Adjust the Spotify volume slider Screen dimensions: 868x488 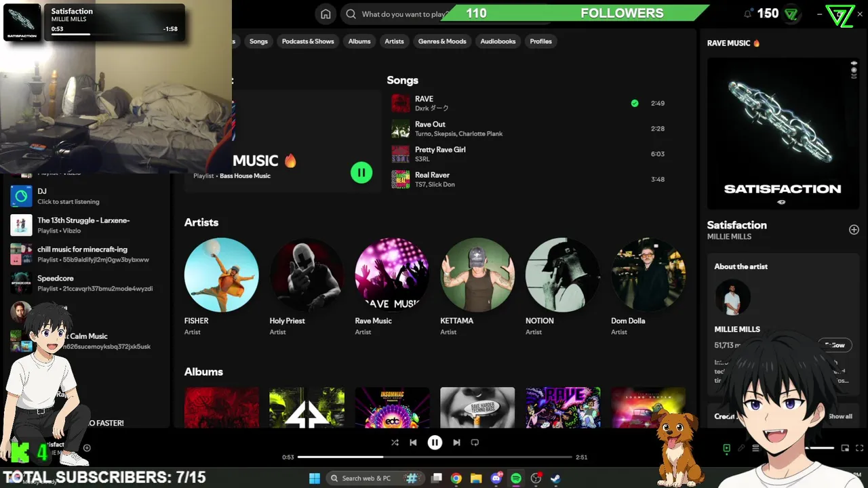point(819,448)
